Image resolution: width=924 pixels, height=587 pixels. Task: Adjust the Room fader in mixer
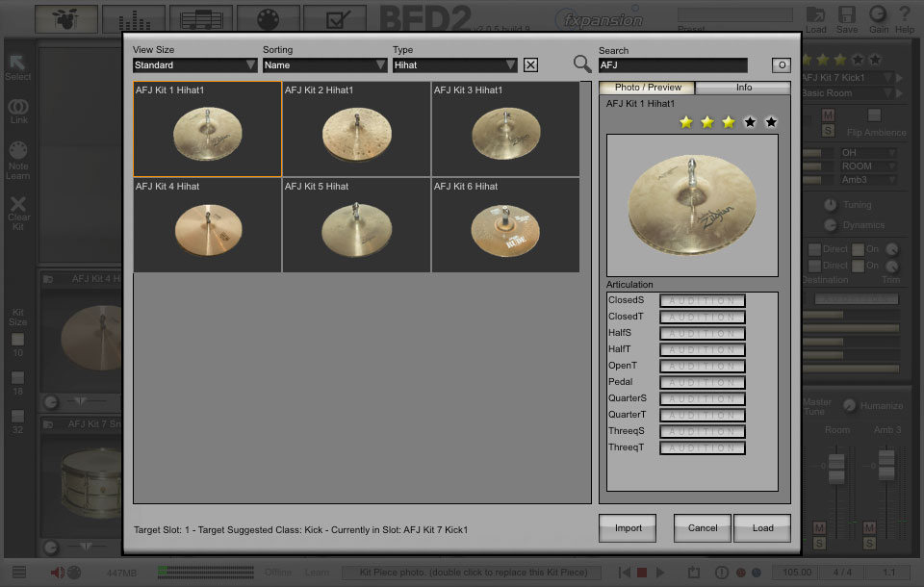[836, 469]
